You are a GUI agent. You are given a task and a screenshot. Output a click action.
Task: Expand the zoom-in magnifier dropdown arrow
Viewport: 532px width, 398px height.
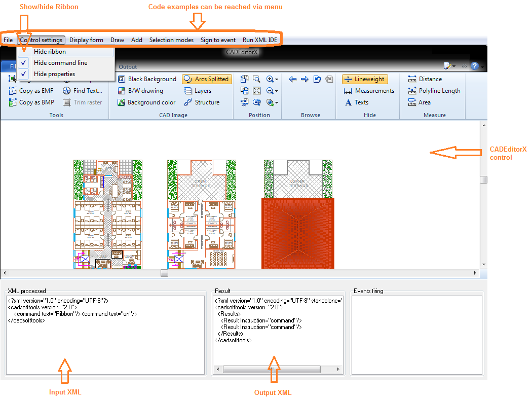(277, 80)
